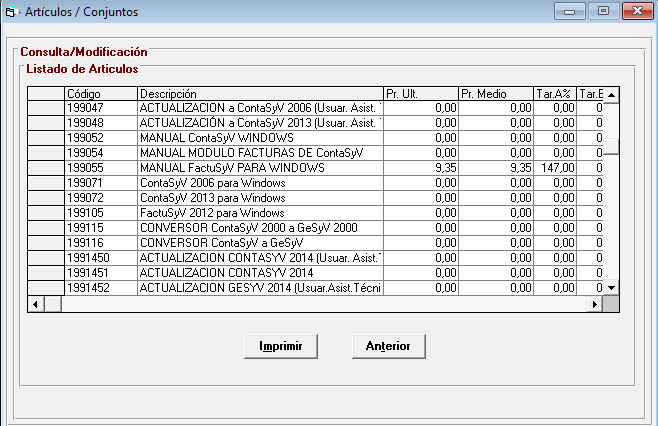Click the Pr. Medio column header

tap(496, 94)
